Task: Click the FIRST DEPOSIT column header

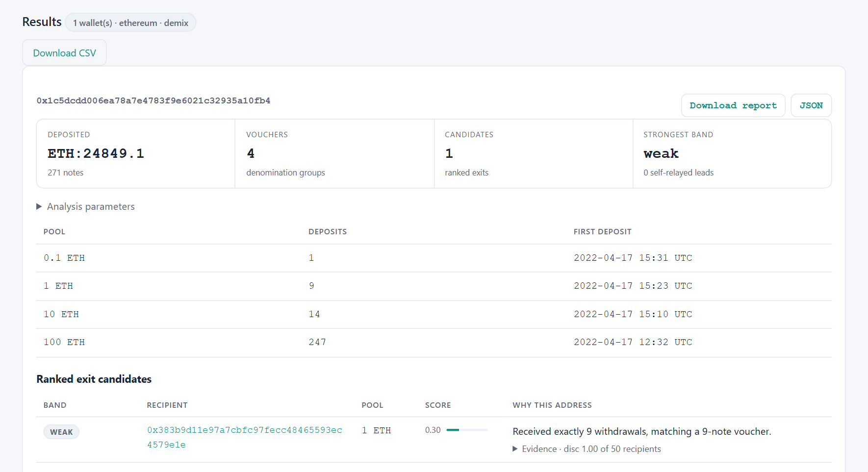Action: click(x=603, y=232)
